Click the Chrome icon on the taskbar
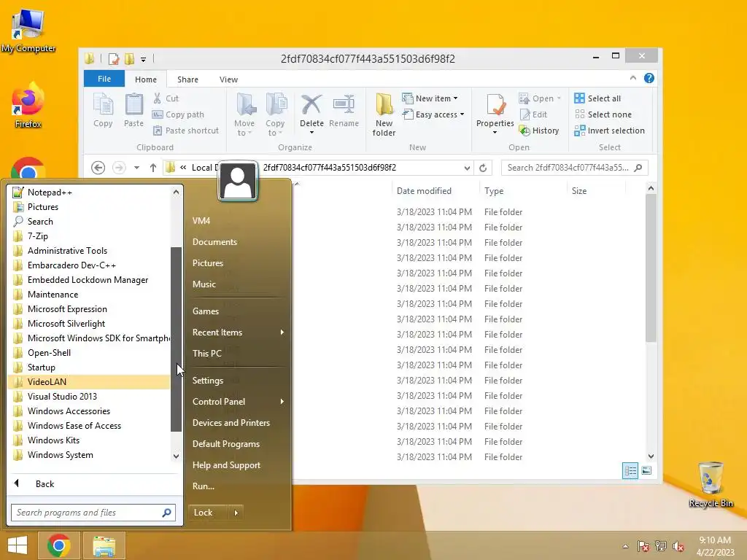The image size is (747, 560). coord(58,545)
